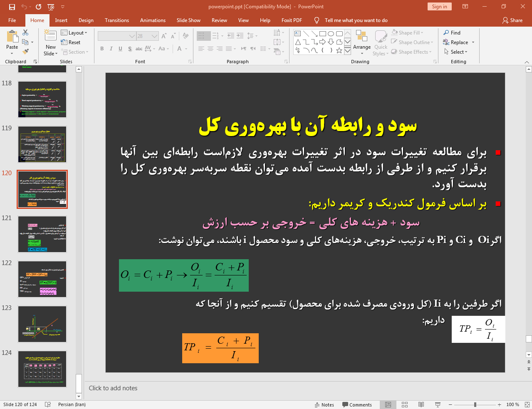Click zoom out minus button
This screenshot has height=409, width=532.
450,404
